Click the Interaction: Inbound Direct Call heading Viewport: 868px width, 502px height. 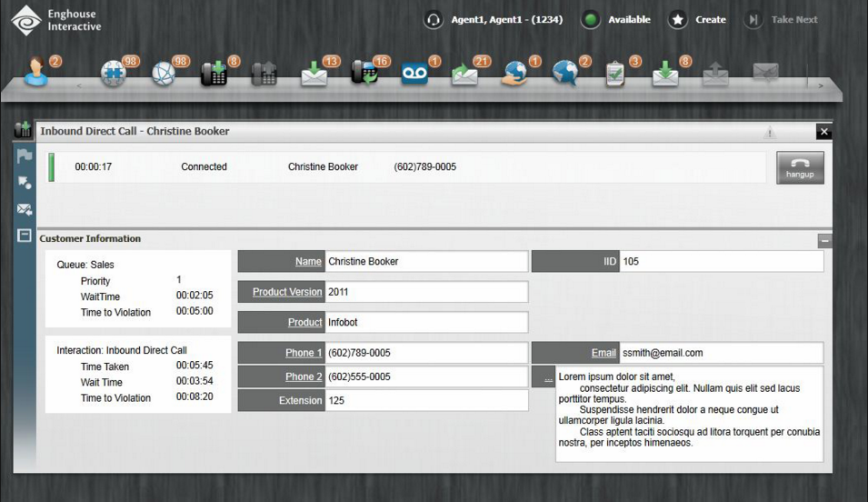122,350
